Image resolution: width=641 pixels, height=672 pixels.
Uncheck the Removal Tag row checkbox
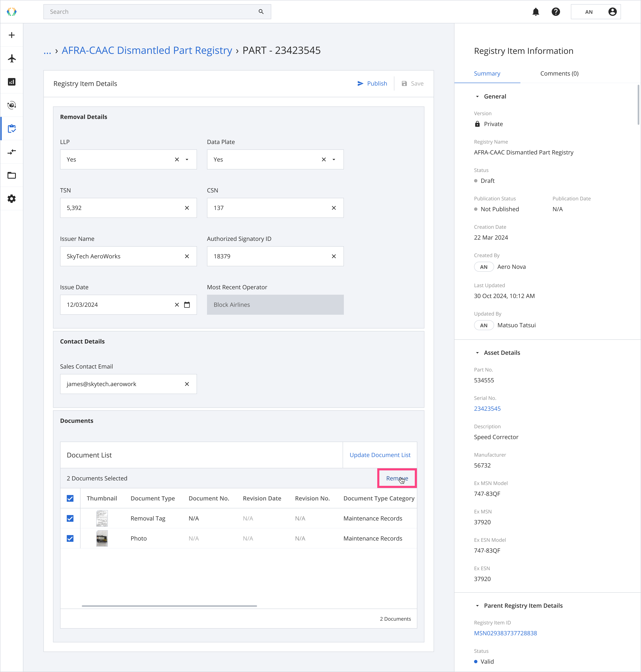[x=70, y=518]
